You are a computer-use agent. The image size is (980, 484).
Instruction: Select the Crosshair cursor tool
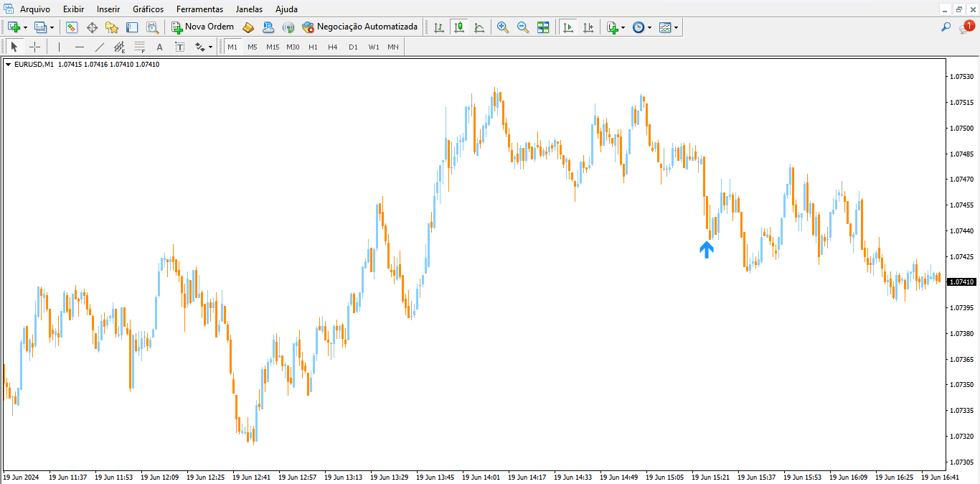(x=34, y=47)
